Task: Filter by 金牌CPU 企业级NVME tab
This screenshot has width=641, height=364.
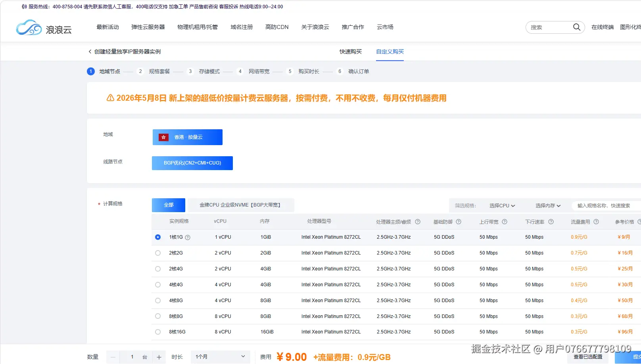Action: click(x=241, y=205)
